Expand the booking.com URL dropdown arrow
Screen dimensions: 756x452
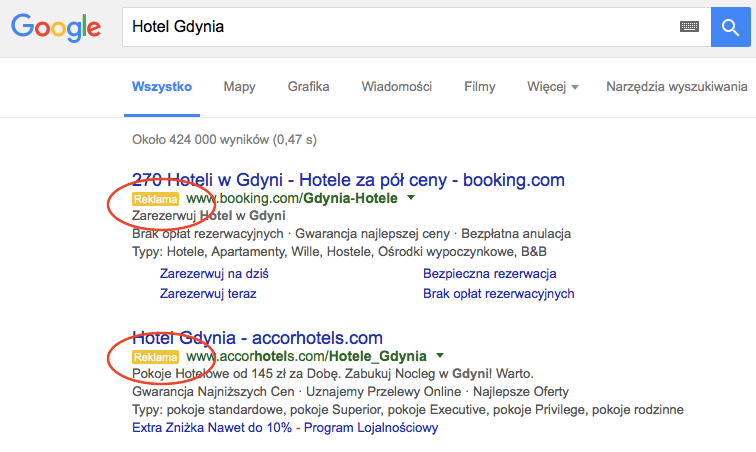[x=411, y=199]
